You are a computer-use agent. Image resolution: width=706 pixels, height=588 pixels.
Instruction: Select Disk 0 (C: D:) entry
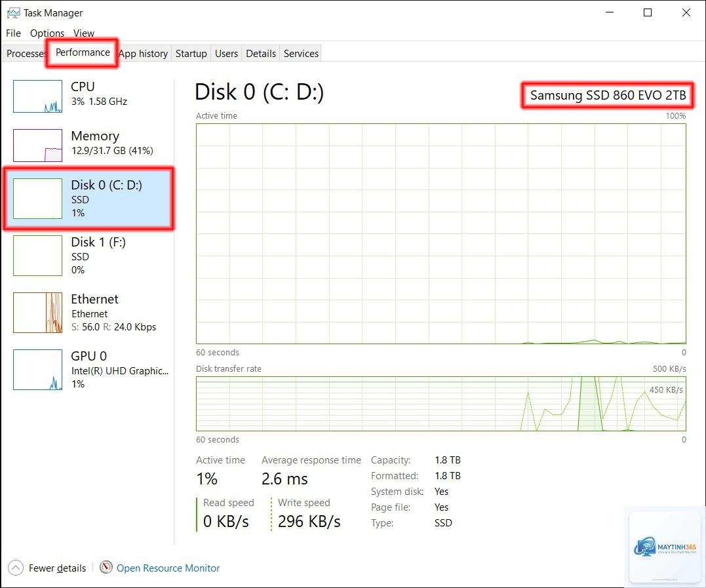coord(88,199)
